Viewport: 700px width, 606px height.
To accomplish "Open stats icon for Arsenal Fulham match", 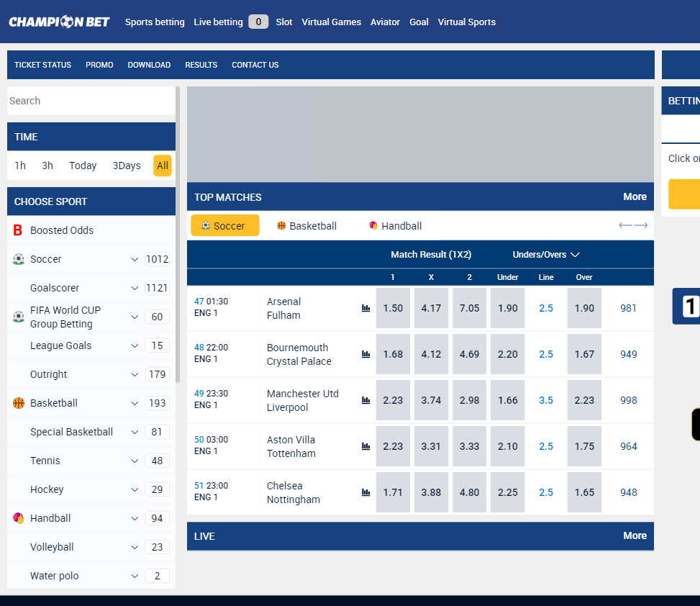I will pos(365,308).
